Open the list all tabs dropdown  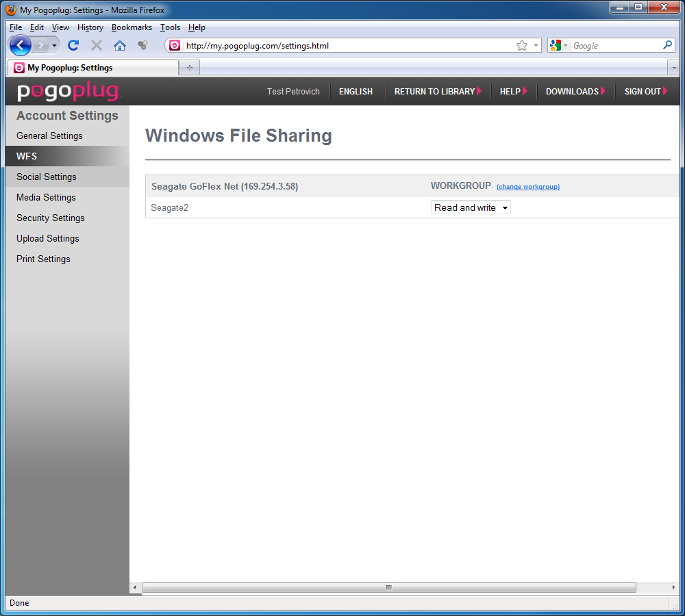point(673,68)
